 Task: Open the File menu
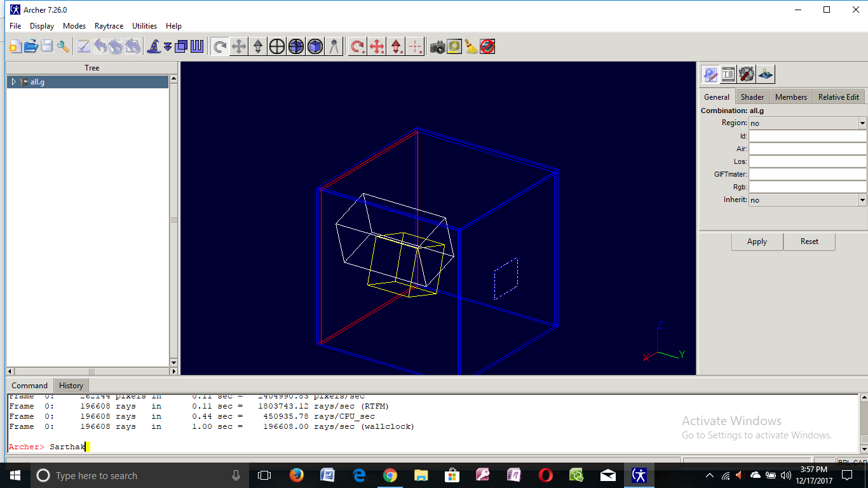point(15,26)
